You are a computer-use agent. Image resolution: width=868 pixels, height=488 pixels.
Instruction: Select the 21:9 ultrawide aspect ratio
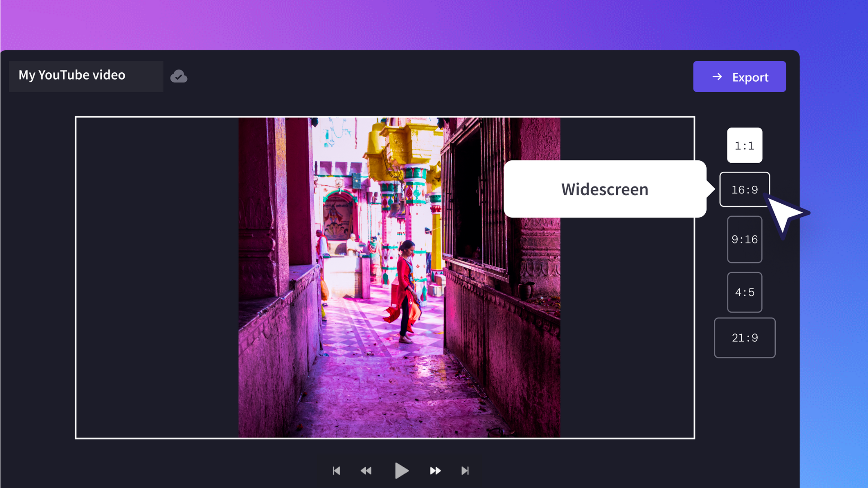click(x=745, y=338)
